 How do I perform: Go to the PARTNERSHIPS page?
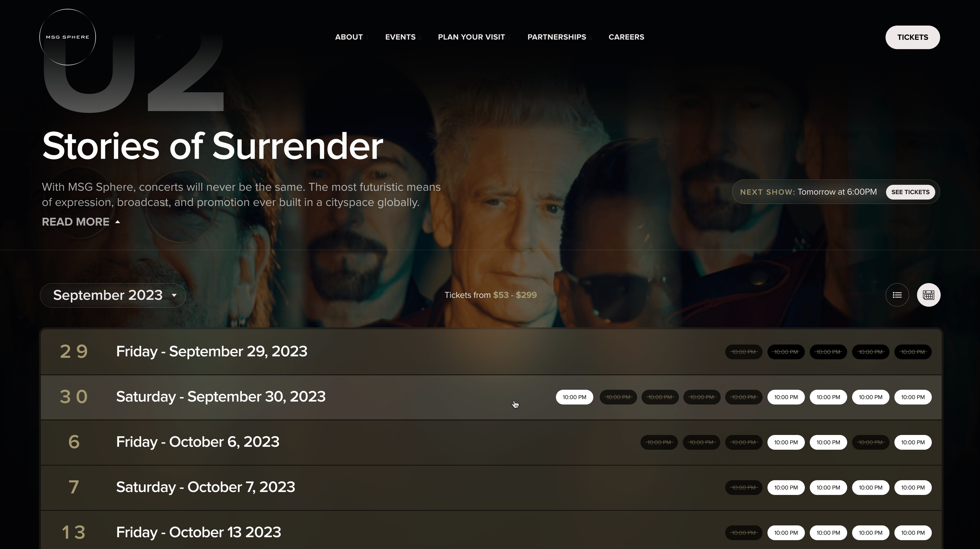coord(557,37)
